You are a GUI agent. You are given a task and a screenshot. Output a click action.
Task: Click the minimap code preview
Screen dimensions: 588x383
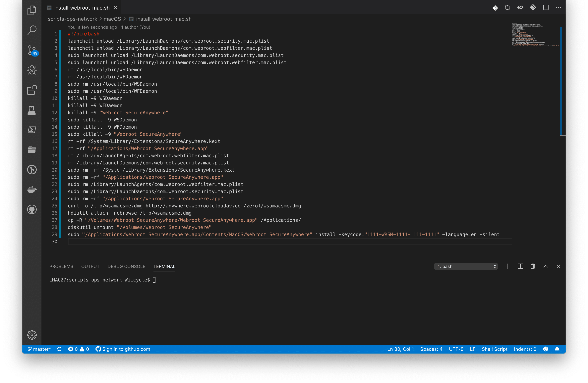pyautogui.click(x=536, y=35)
